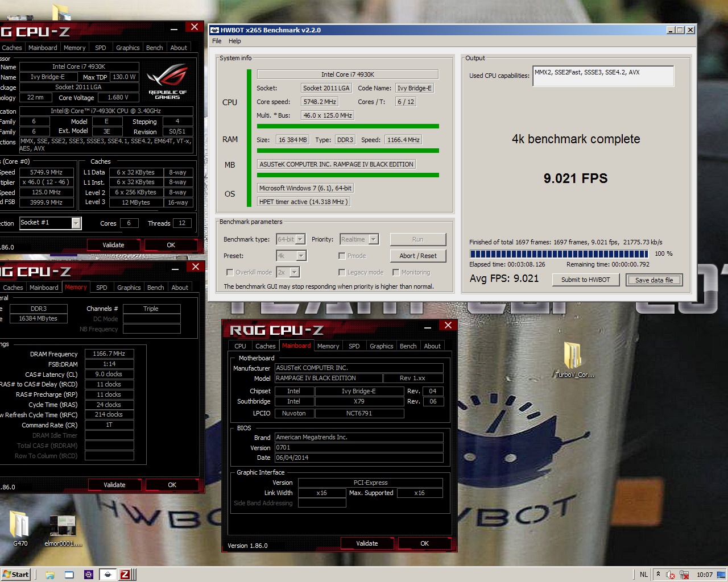This screenshot has height=582, width=728.
Task: Click the benchmark progress bar
Action: [559, 254]
